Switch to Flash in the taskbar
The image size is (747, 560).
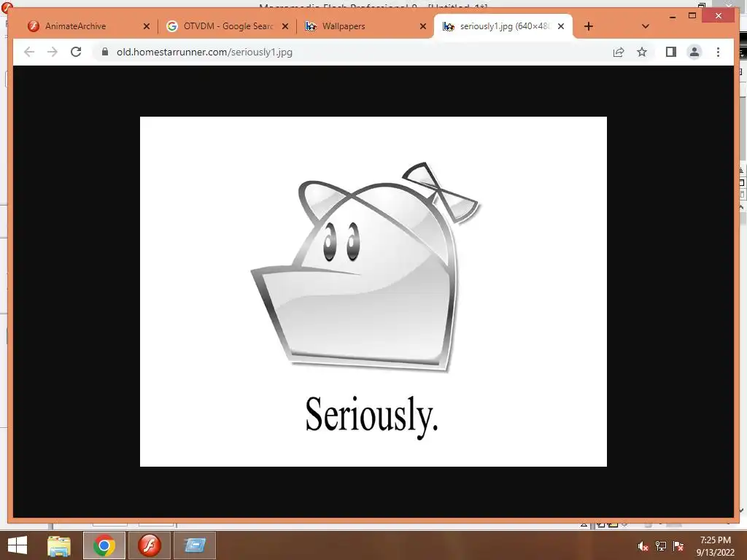click(x=150, y=545)
